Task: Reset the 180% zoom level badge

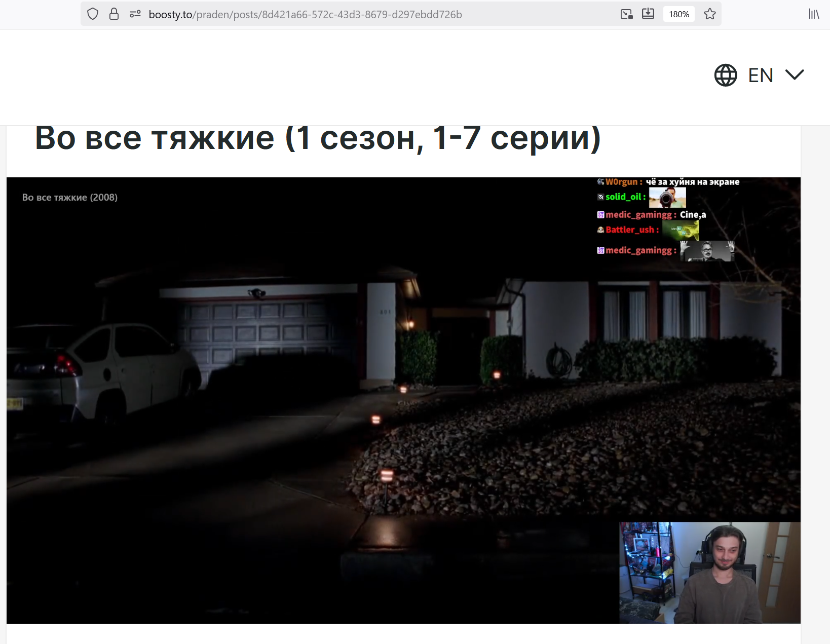Action: point(679,14)
